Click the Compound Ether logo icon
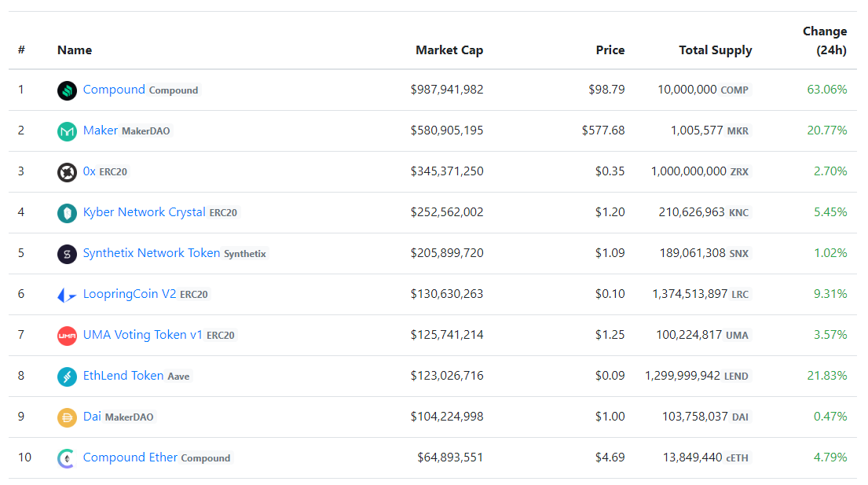The height and width of the screenshot is (485, 868). click(67, 457)
